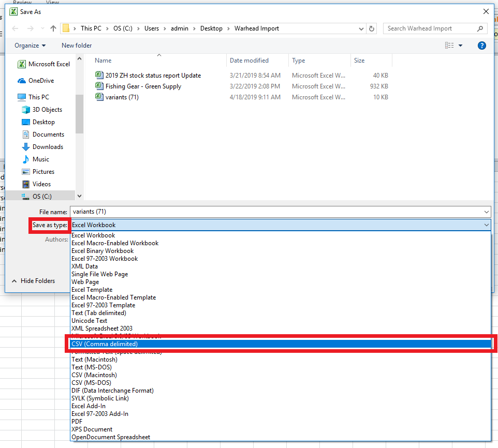The height and width of the screenshot is (448, 498).
Task: Click 'admin' breadcrumb in address bar
Action: tap(180, 28)
